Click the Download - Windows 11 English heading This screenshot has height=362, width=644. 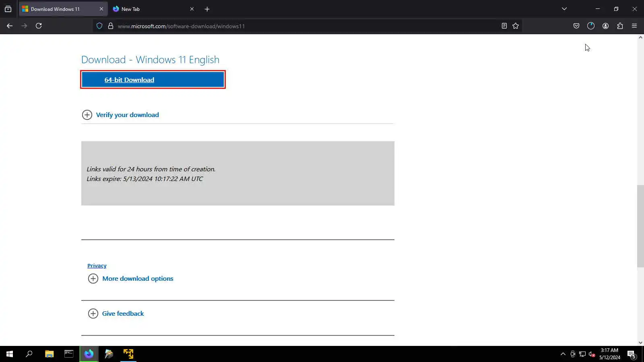(151, 60)
